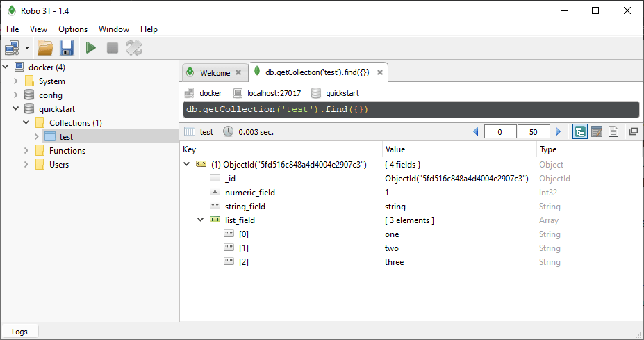
Task: Go to the previous page of results
Action: [x=476, y=131]
